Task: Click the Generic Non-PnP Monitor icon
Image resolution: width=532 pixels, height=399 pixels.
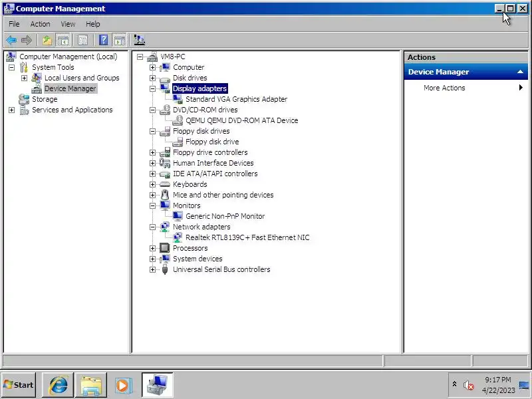Action: 178,215
